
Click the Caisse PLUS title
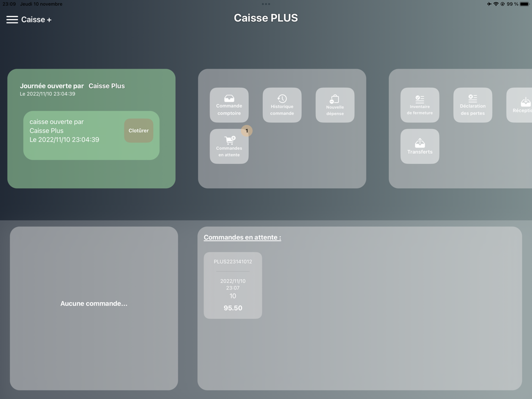(x=265, y=18)
